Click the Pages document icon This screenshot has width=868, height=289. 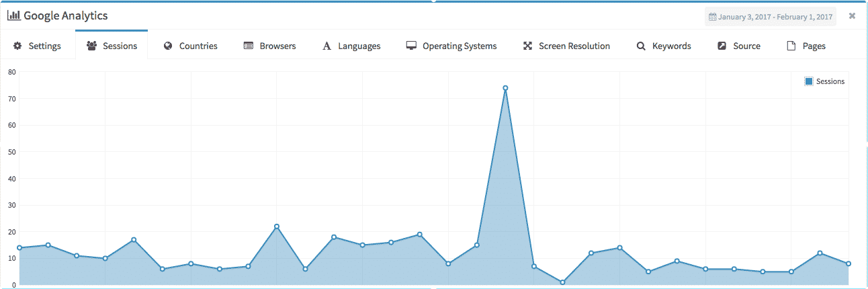791,46
